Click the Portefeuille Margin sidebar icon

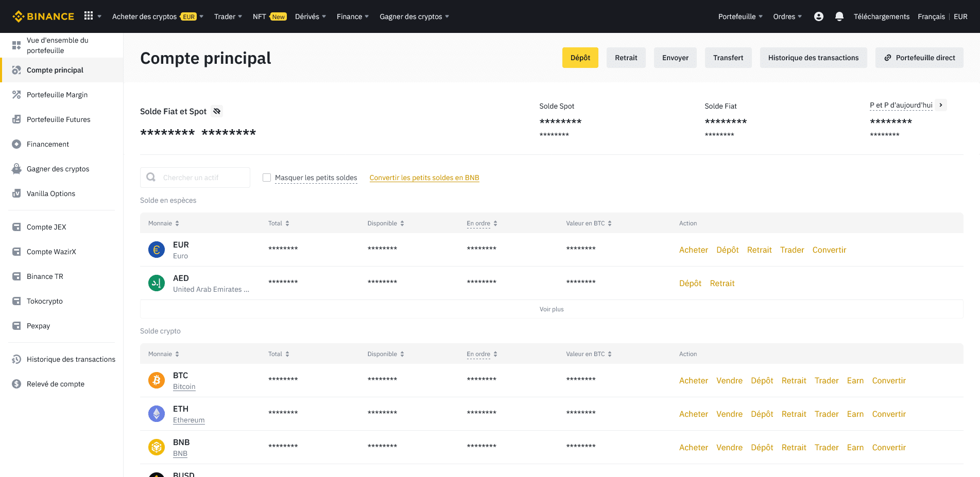16,95
